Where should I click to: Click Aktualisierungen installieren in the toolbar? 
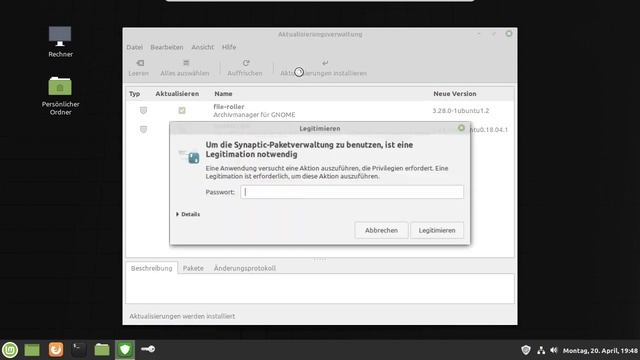click(323, 68)
